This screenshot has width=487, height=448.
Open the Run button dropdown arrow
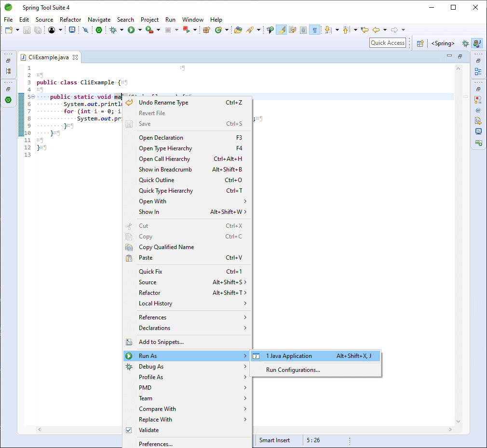[140, 30]
